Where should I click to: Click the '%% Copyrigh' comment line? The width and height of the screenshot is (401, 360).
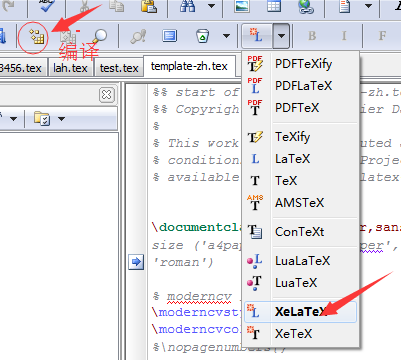coord(197,109)
